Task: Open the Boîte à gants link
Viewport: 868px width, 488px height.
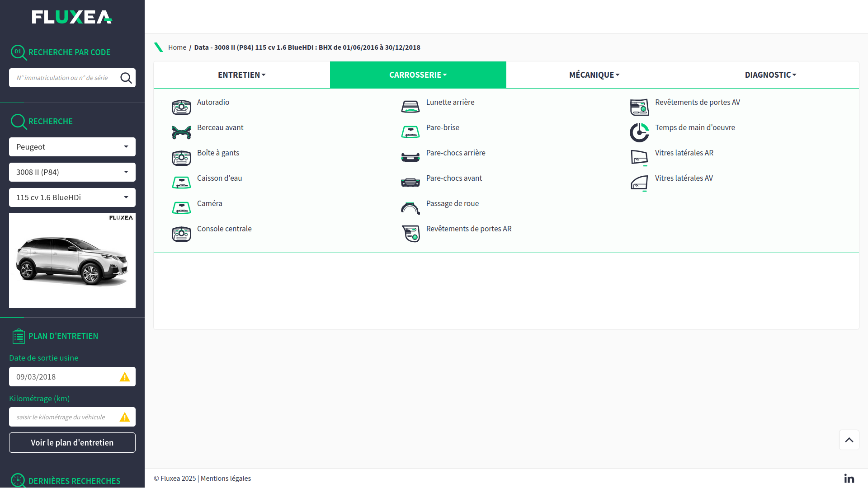Action: 218,153
